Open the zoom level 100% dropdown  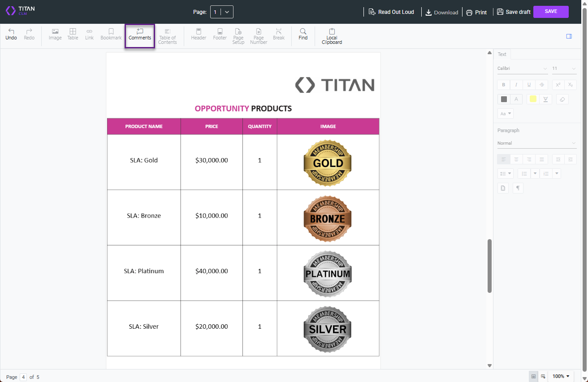point(561,376)
